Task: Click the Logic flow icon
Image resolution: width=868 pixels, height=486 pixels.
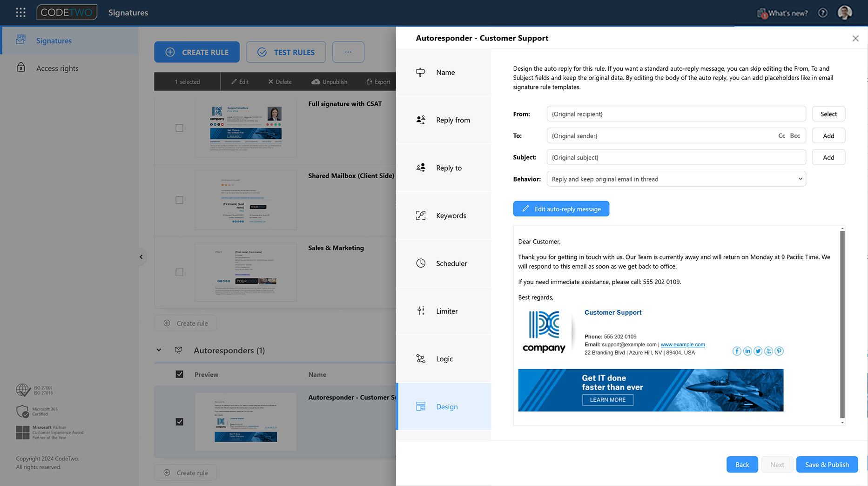Action: click(x=421, y=358)
